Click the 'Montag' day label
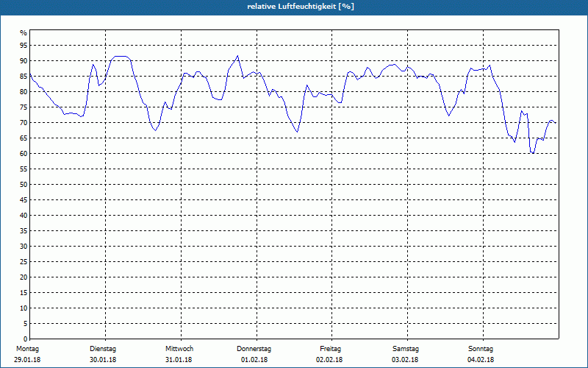The height and width of the screenshot is (368, 588). tap(27, 349)
